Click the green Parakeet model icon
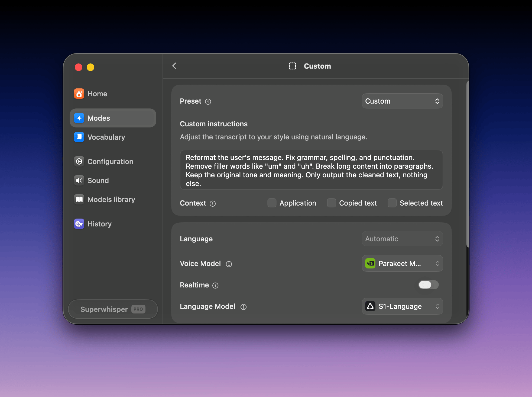 pos(370,264)
